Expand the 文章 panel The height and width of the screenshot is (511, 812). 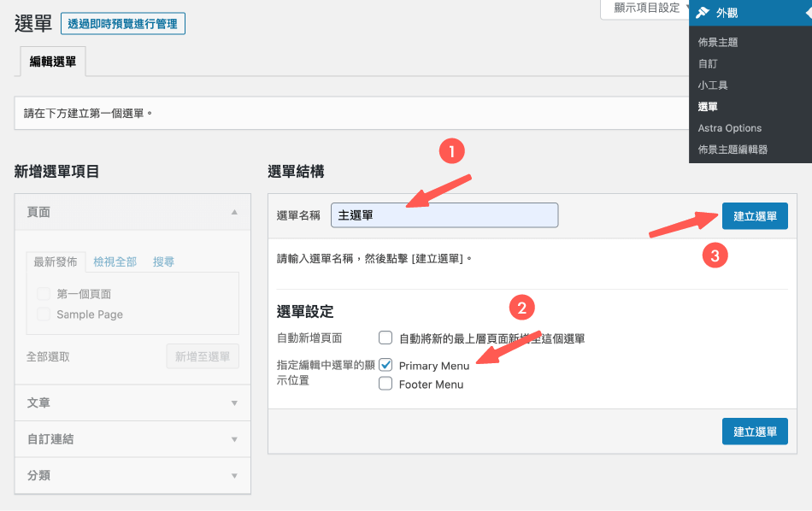[132, 402]
